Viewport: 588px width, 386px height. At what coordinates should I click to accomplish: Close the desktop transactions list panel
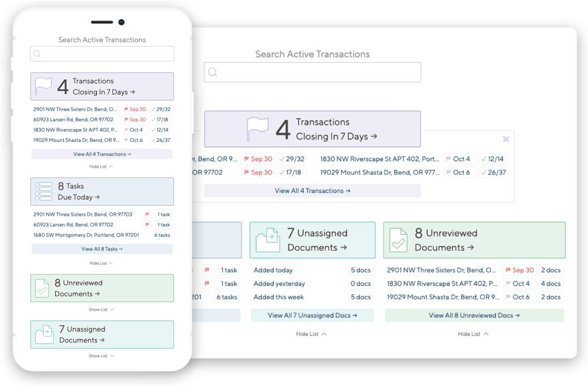(x=506, y=139)
